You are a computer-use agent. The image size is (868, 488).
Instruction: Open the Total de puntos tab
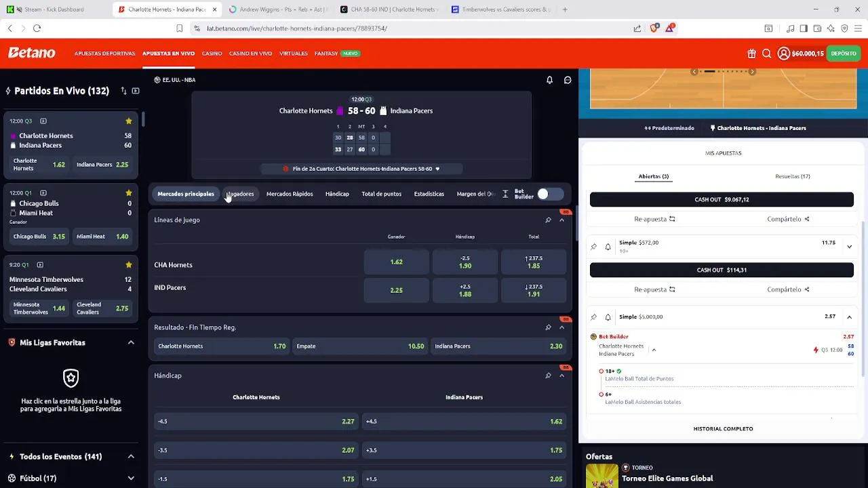coord(382,194)
